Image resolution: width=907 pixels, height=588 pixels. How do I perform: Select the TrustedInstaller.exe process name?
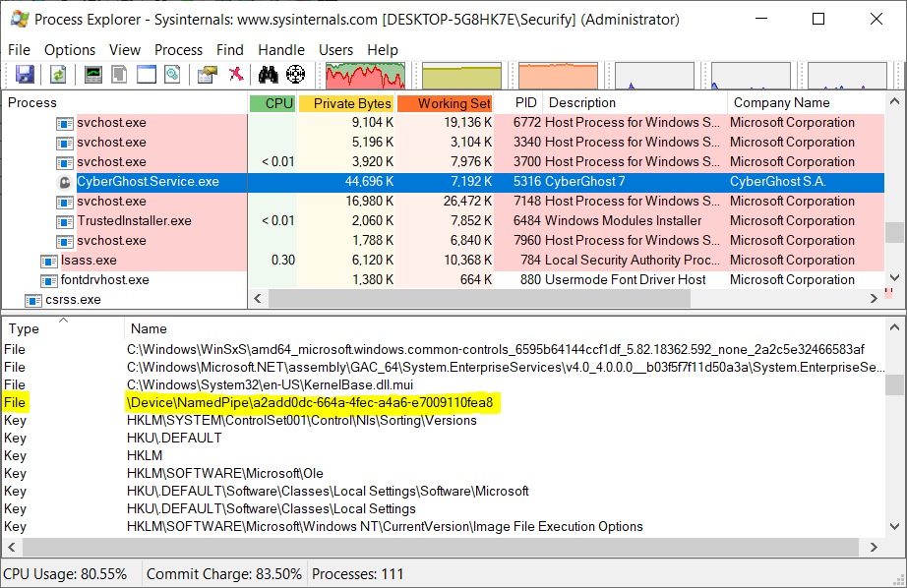[134, 221]
